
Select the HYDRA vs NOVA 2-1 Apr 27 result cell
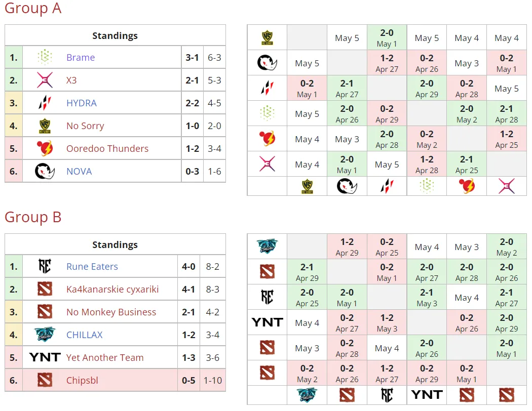347,88
